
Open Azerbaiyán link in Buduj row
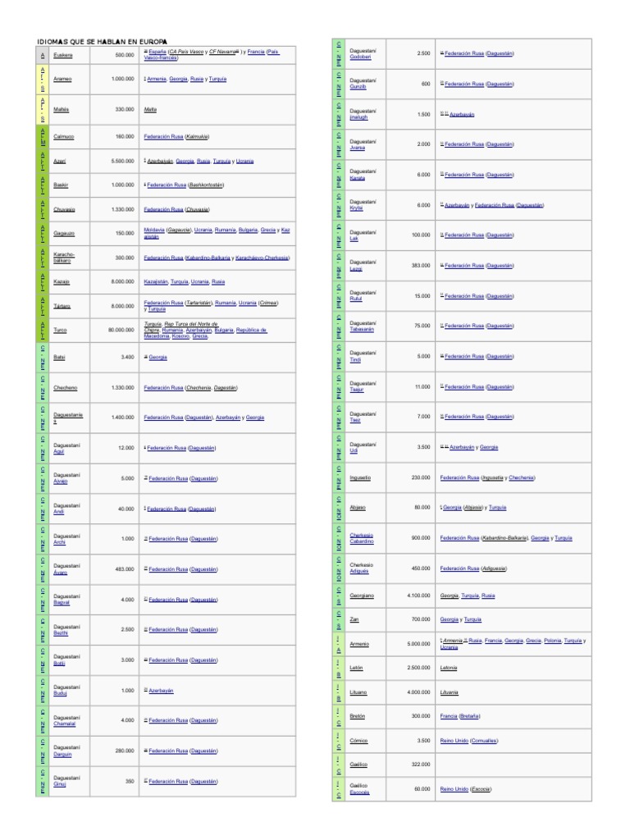[161, 691]
